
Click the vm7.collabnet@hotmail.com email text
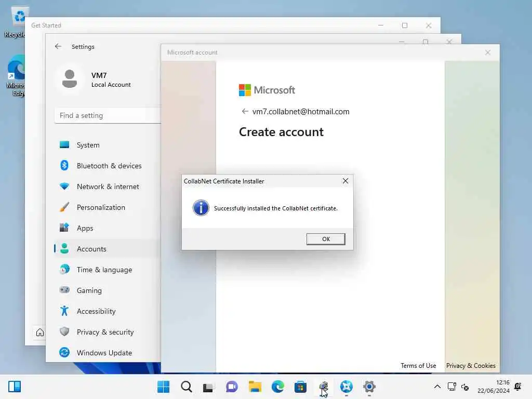coord(301,112)
